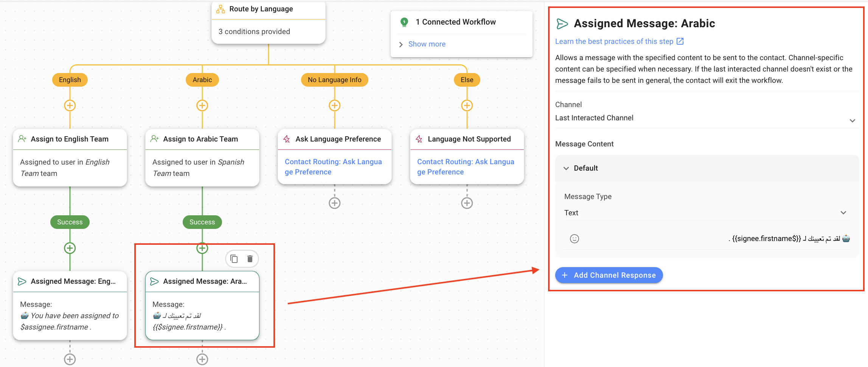Open the emoji picker smiley icon
The image size is (868, 367).
click(574, 239)
